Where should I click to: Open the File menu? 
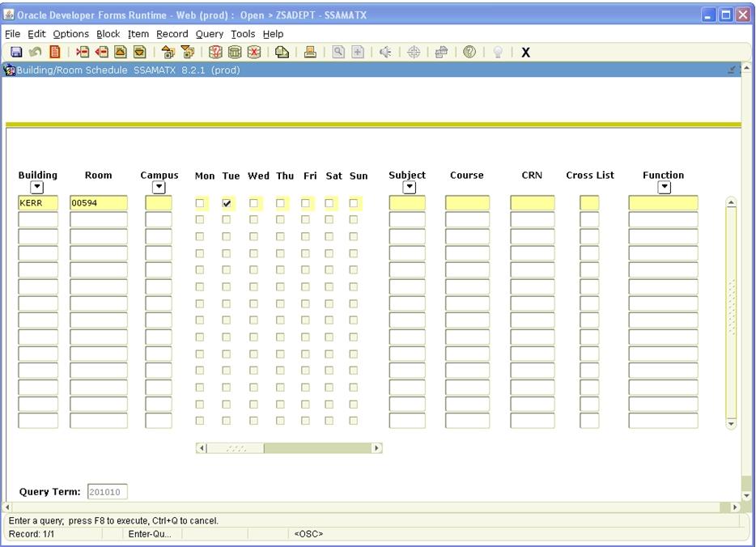[12, 34]
